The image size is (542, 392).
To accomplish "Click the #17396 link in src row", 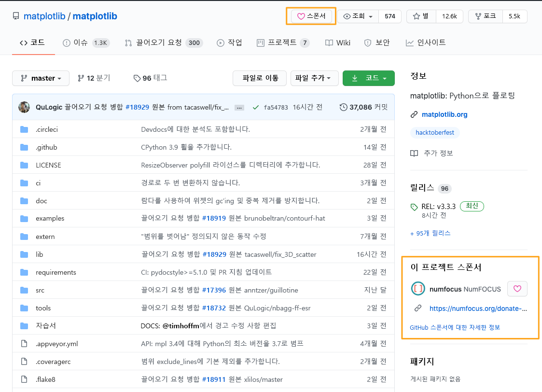I will (x=214, y=290).
